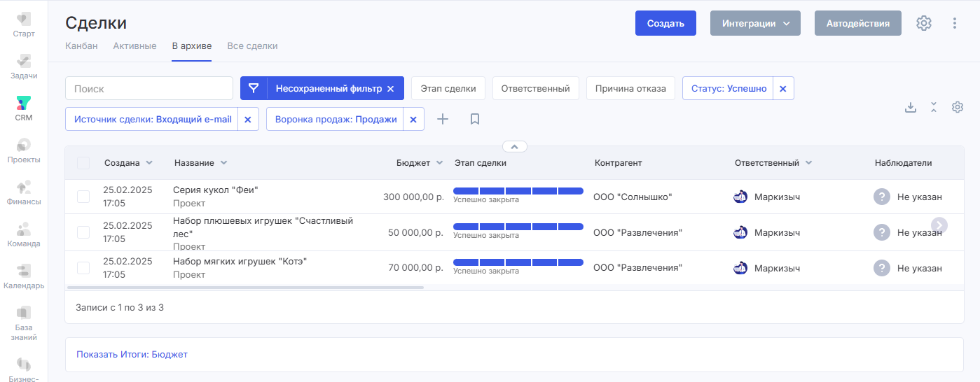
Task: Tick the checkbox for Набор мягких игрушек "Котэ"
Action: pyautogui.click(x=83, y=268)
